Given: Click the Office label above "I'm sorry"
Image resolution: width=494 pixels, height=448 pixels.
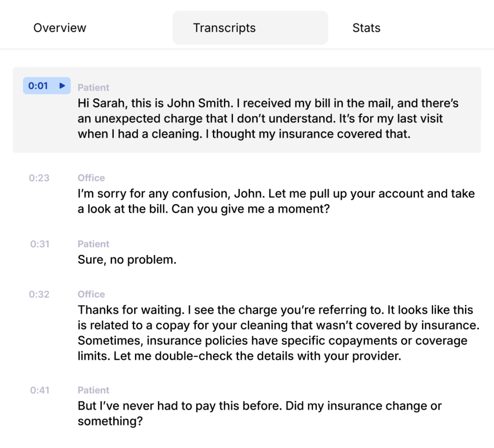Looking at the screenshot, I should point(91,178).
